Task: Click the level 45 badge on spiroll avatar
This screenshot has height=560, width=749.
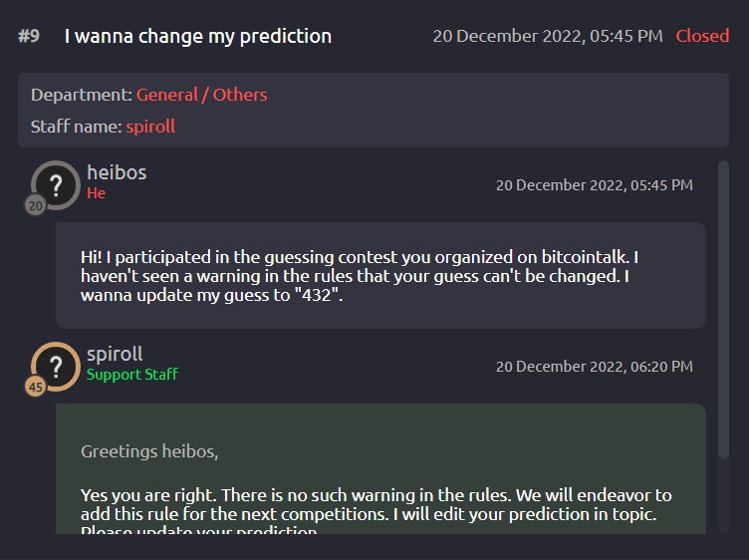Action: [x=35, y=387]
